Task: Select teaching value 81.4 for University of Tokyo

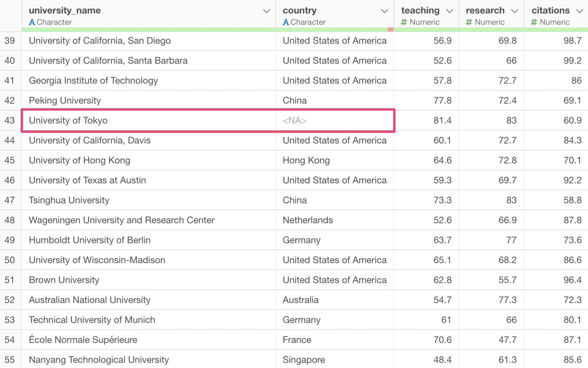Action: coord(426,120)
